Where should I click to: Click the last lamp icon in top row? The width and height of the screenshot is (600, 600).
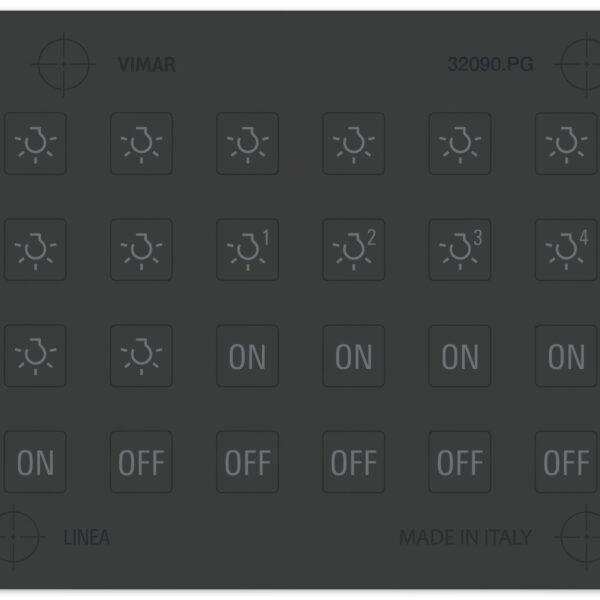tap(566, 143)
